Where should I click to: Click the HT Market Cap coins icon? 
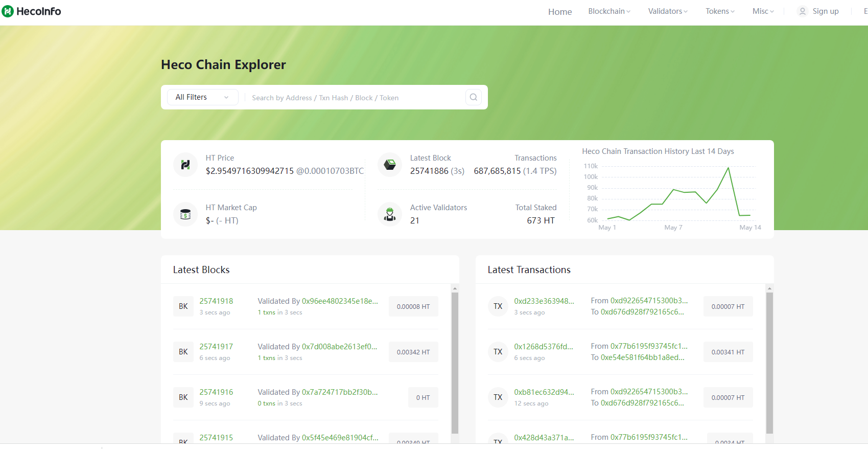click(x=185, y=214)
